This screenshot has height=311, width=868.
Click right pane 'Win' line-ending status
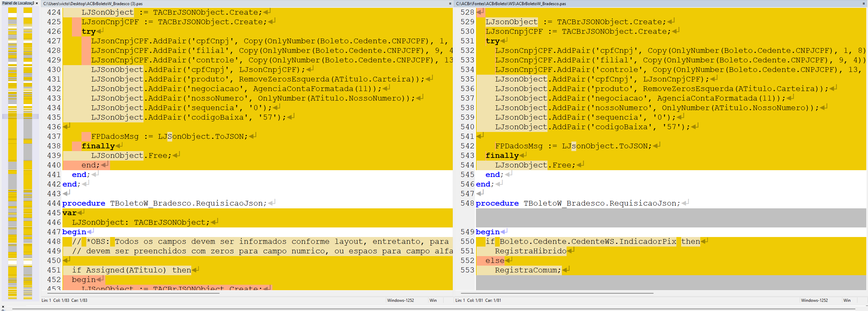pyautogui.click(x=847, y=300)
